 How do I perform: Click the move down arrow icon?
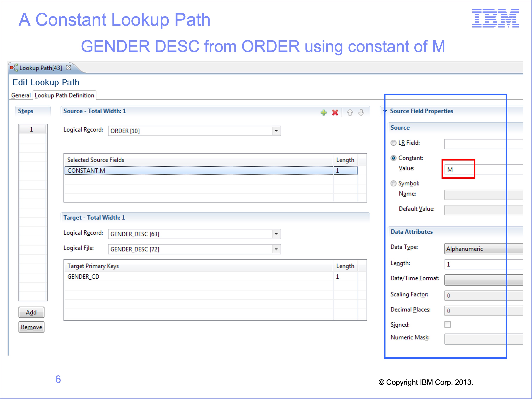coord(361,112)
